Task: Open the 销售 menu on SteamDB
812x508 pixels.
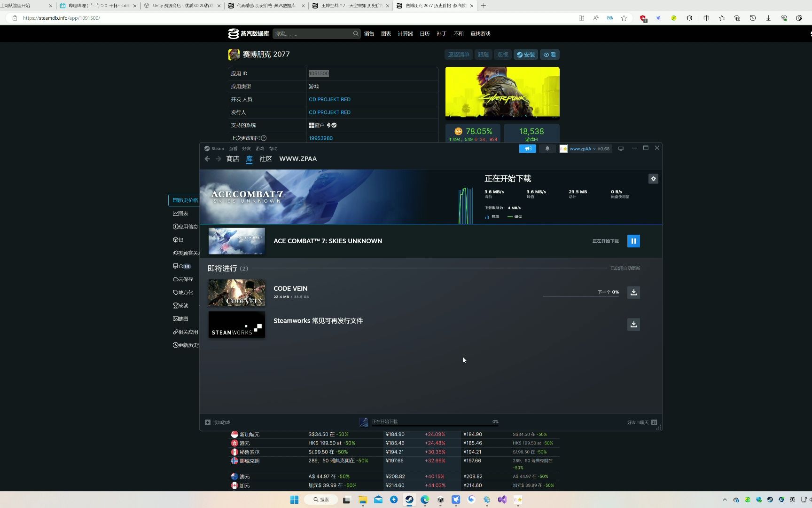Action: 369,34
